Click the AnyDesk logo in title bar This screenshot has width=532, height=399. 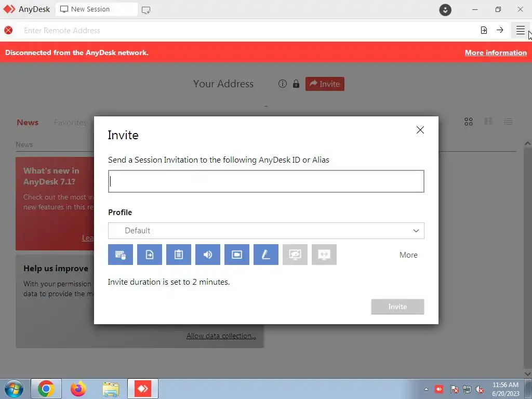click(x=9, y=9)
